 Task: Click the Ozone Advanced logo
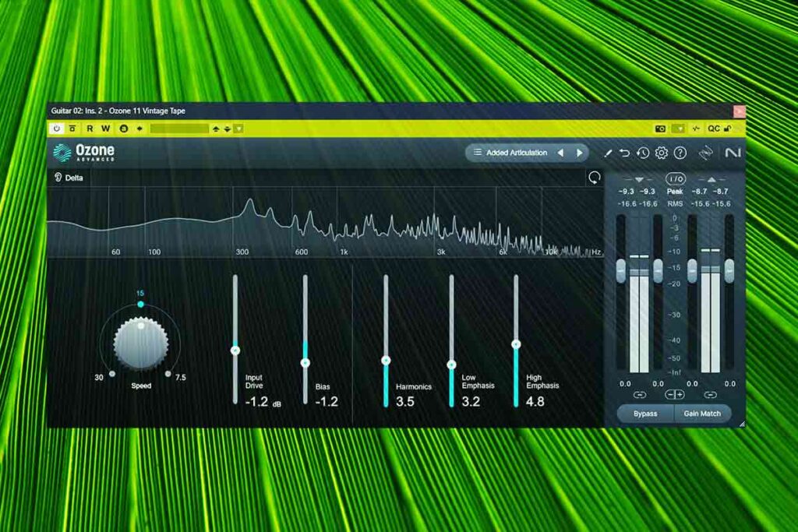point(84,152)
